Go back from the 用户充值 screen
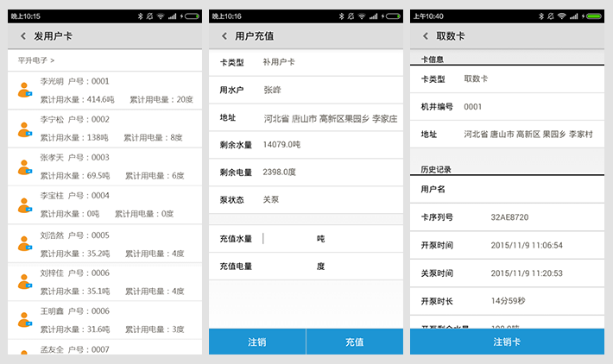 pos(224,36)
